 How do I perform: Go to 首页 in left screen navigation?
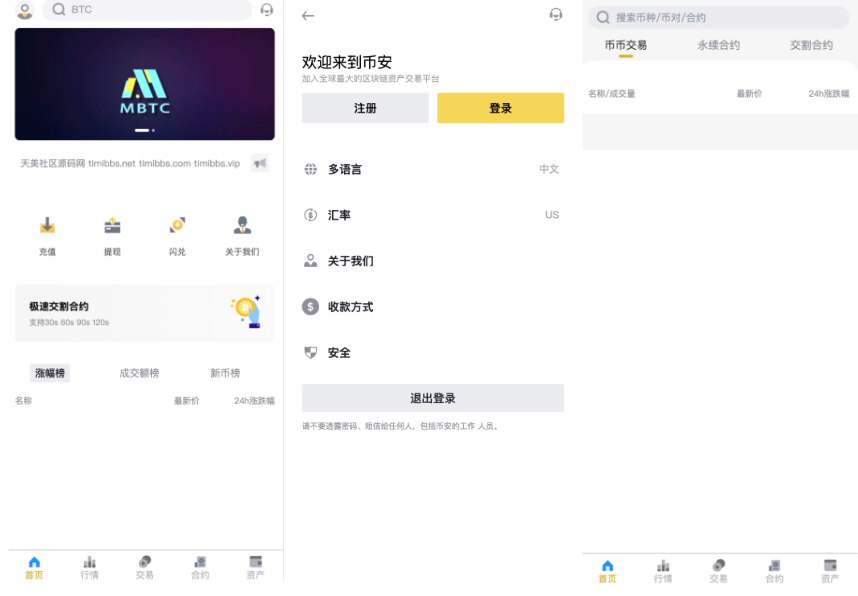[x=34, y=568]
